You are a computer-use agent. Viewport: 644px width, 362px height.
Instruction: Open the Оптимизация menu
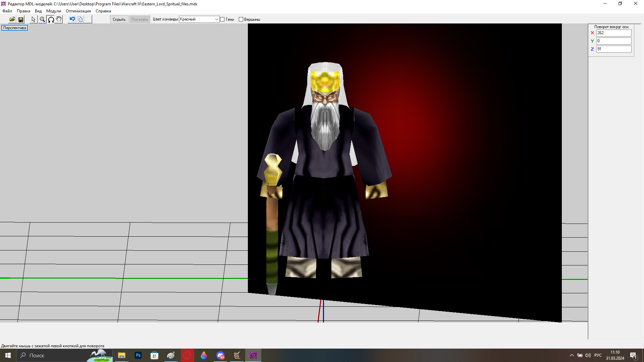78,11
